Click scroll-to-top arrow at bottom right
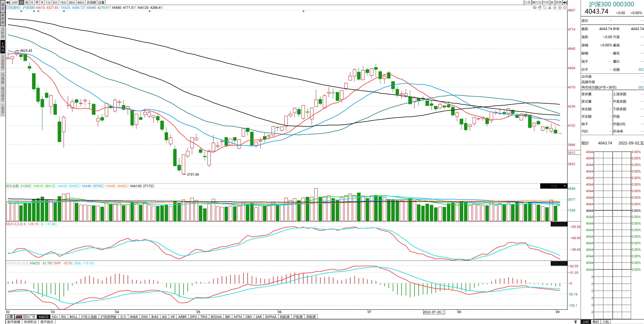 coord(576,322)
